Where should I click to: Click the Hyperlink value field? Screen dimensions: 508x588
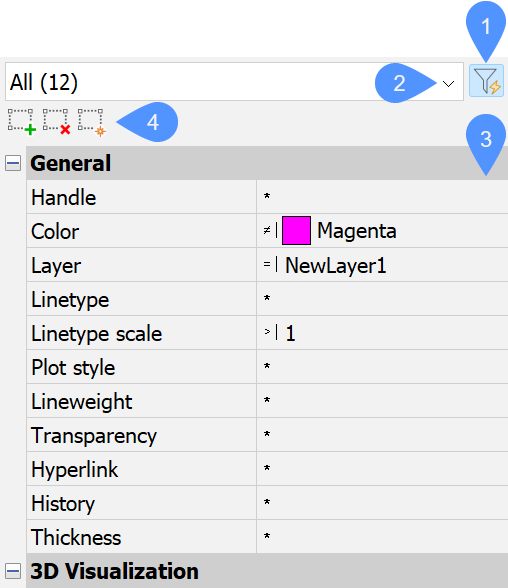pyautogui.click(x=382, y=469)
